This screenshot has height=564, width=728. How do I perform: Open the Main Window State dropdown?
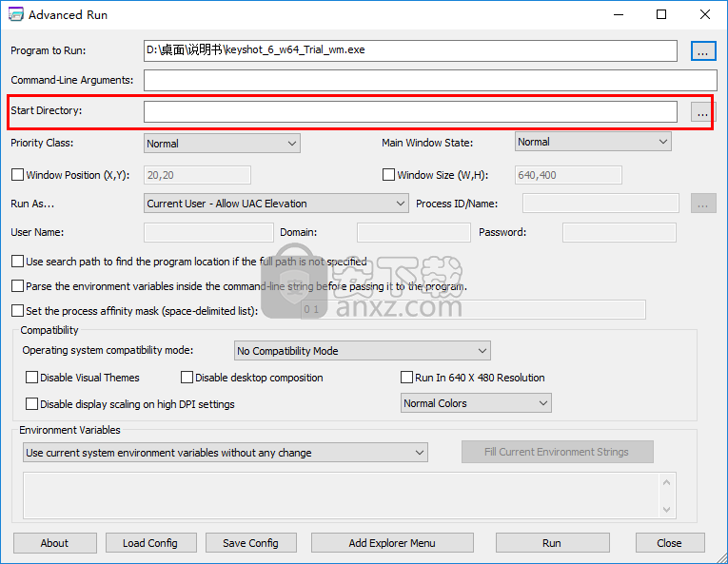click(593, 142)
